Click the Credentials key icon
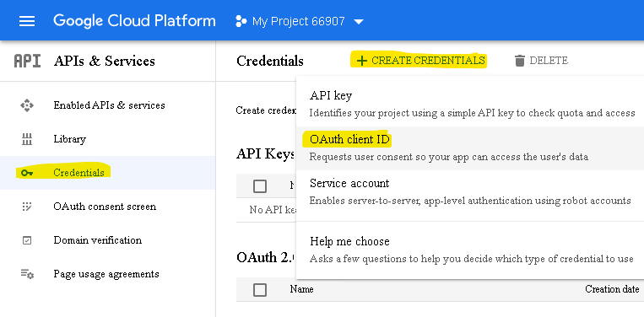644x317 pixels. 27,173
